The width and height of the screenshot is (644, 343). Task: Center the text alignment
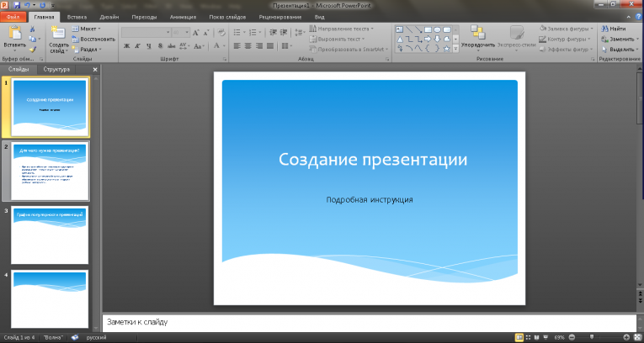pyautogui.click(x=247, y=46)
